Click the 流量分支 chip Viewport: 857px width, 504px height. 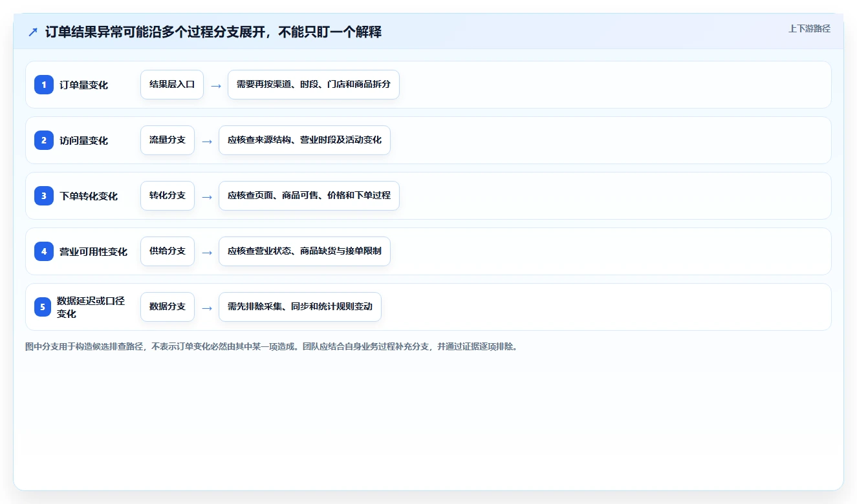168,140
